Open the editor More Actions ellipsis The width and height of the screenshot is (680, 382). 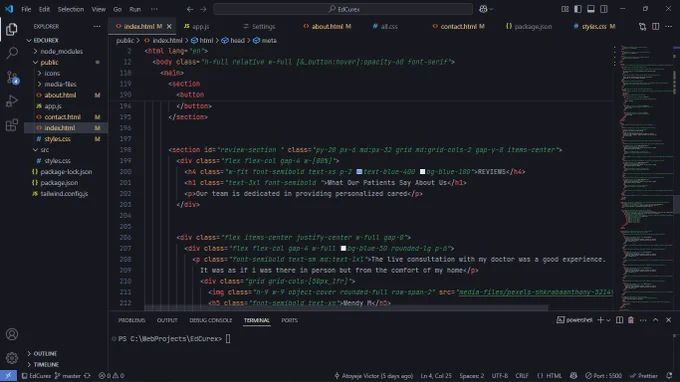point(669,26)
